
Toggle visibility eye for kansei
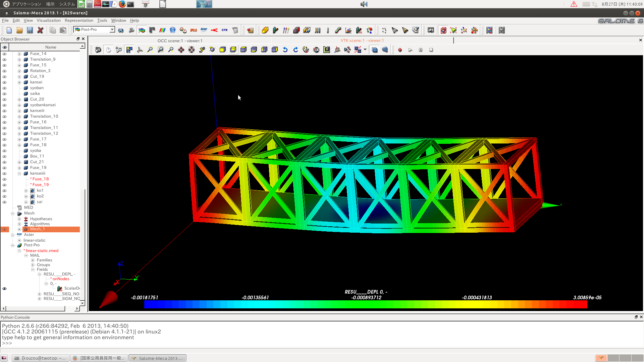click(4, 82)
